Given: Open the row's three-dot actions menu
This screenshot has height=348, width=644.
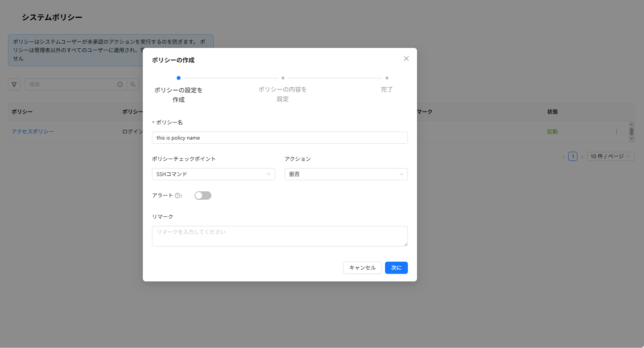Looking at the screenshot, I should (x=616, y=132).
